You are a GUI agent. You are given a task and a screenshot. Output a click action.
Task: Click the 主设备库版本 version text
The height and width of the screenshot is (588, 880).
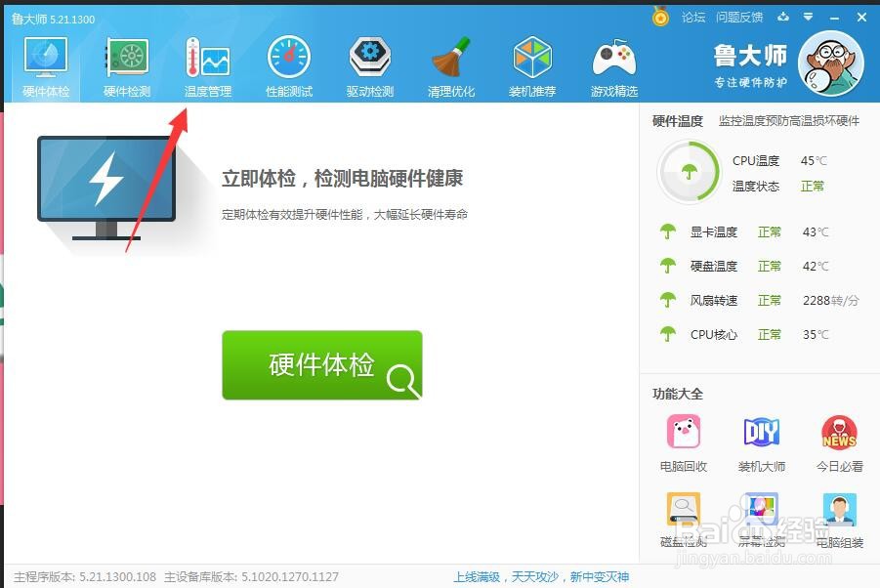[251, 577]
